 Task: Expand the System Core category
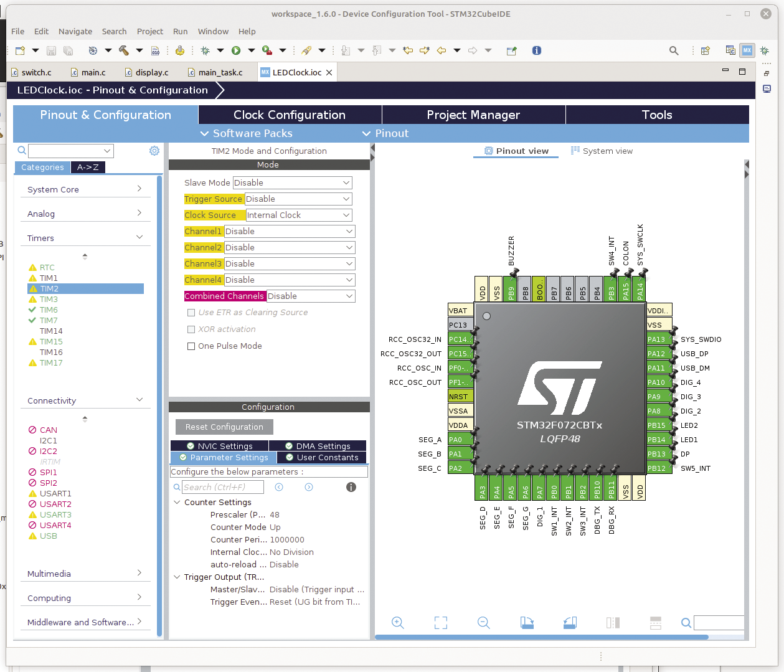click(x=85, y=189)
